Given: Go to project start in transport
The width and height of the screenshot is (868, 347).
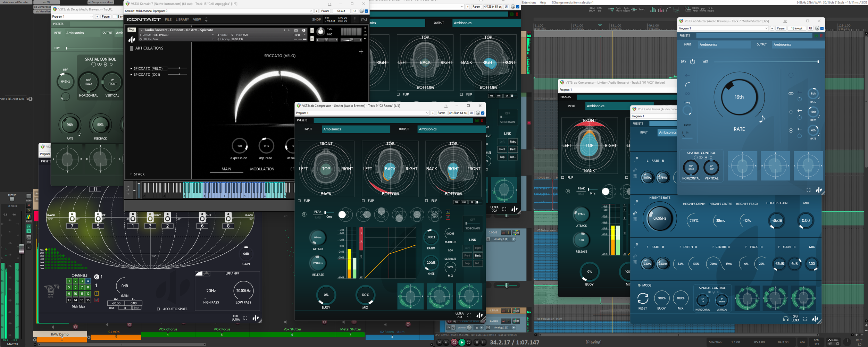Looking at the screenshot, I should (439, 342).
